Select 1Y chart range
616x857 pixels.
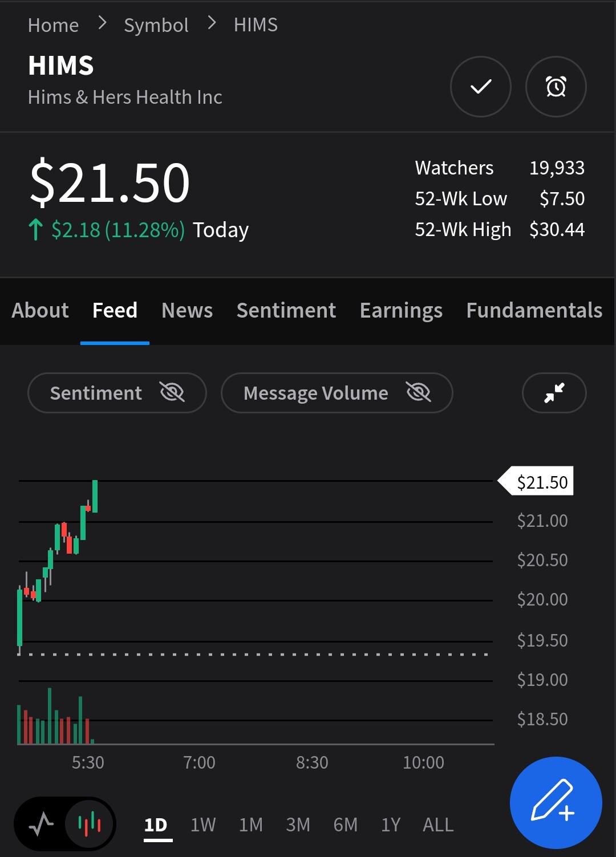point(391,825)
